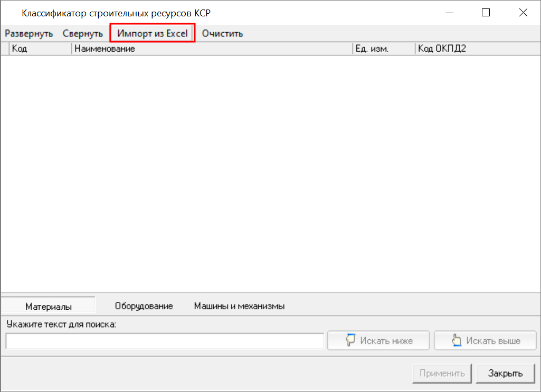Search upward with Искать выше

point(485,341)
